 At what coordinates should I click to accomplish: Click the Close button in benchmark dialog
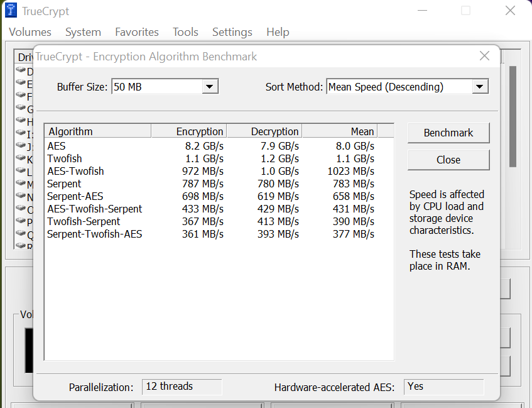(448, 160)
